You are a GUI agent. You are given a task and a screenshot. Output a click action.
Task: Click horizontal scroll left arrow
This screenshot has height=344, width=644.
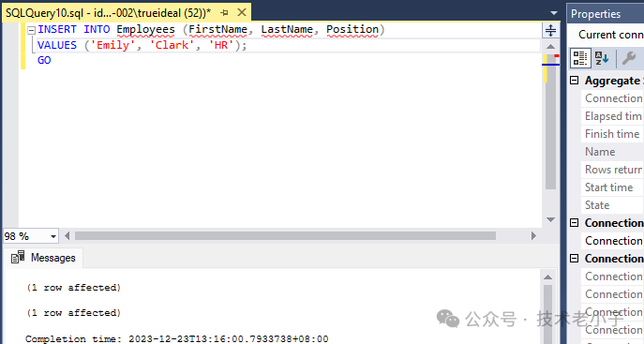(x=67, y=235)
